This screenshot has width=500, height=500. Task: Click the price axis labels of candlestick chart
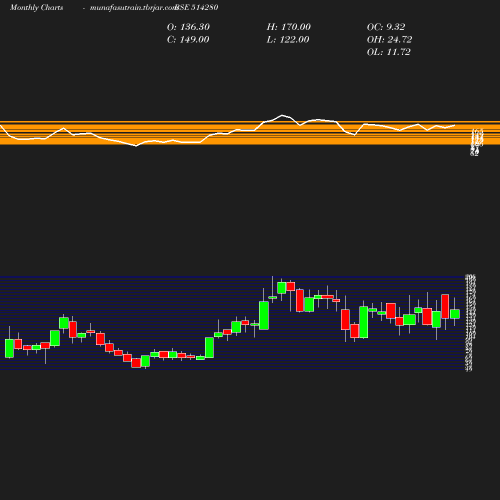[x=470, y=322]
